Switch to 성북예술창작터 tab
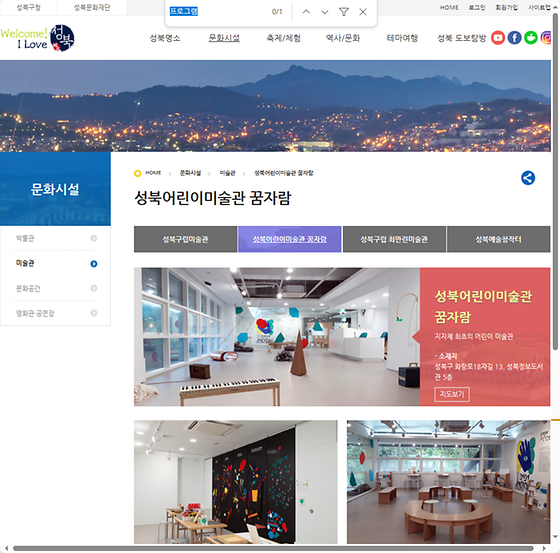The image size is (560, 553). tap(498, 239)
